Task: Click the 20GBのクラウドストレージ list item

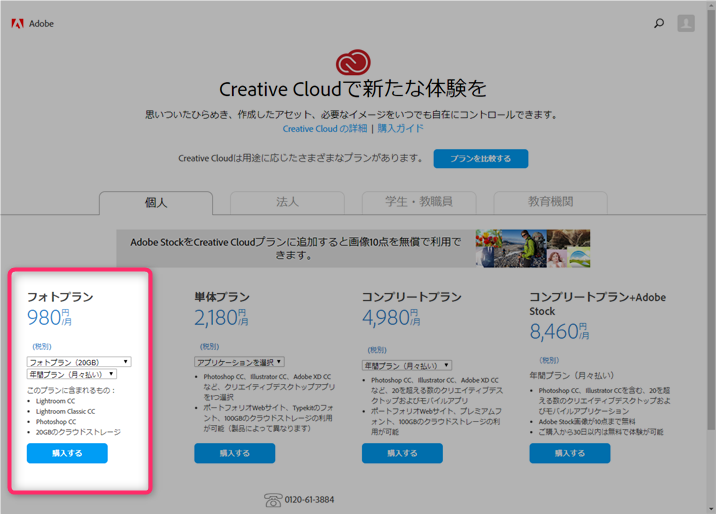Action: tap(78, 432)
